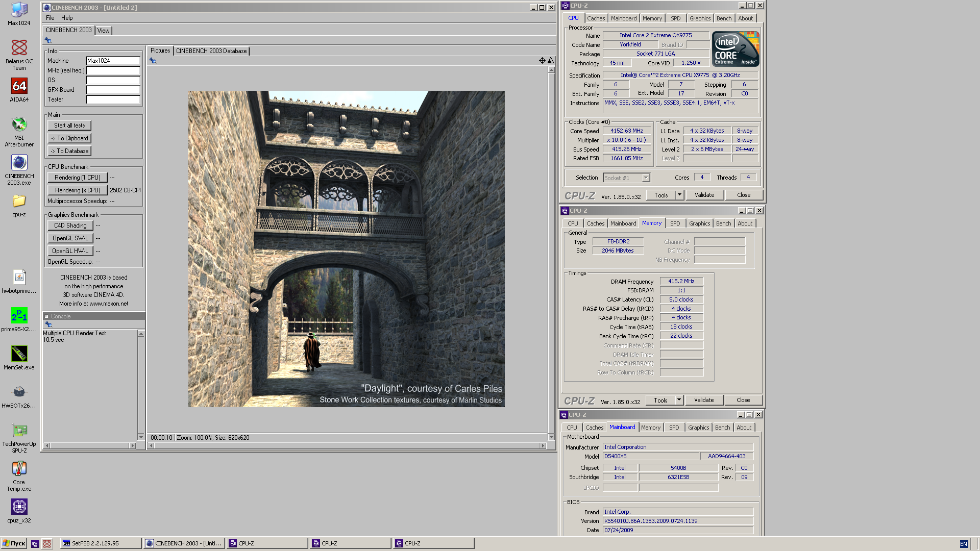Run Rendering (1 CPU) benchmark
Viewport: 980px width, 551px height.
(78, 178)
